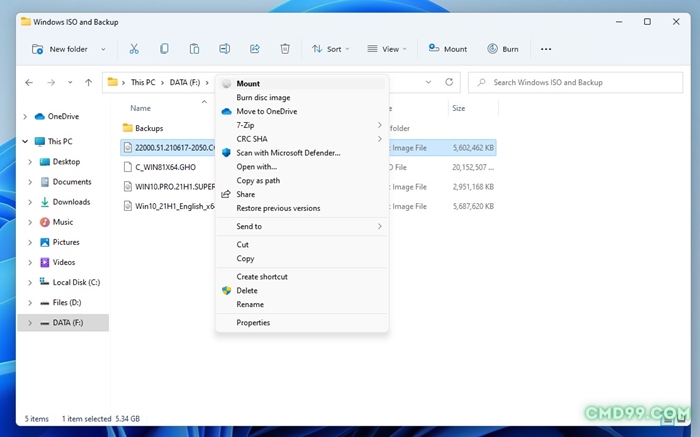Choose Create shortcut menu entry
Viewport: 700px width, 437px height.
[x=302, y=277]
